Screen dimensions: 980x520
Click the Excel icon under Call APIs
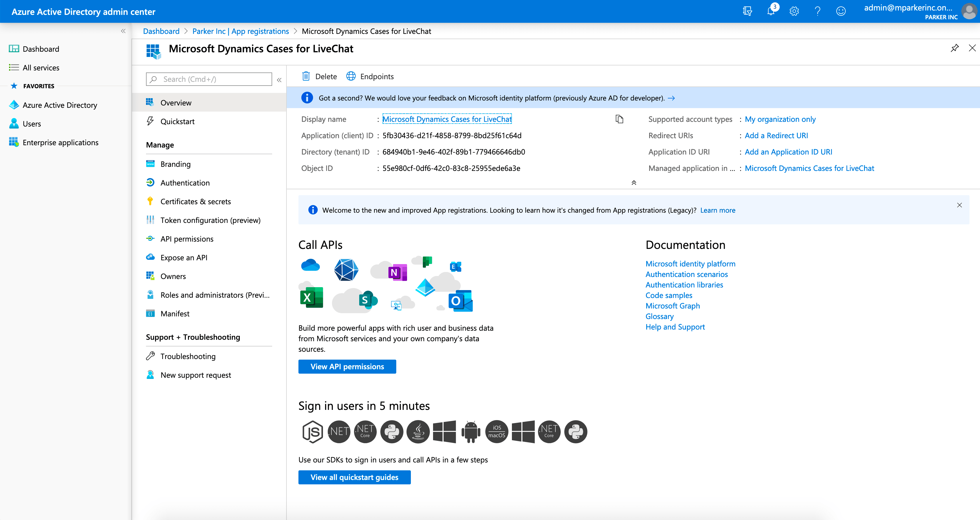(x=311, y=297)
